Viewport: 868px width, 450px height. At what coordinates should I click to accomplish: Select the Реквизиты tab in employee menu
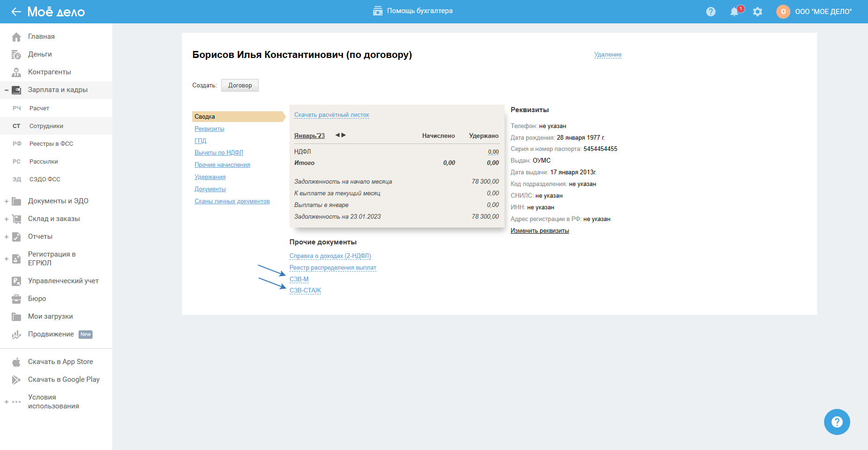point(210,129)
